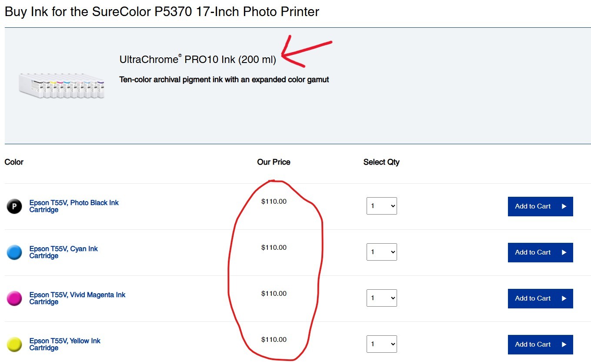
Task: Open the Epson T55V Vivid Magenta Ink Cartridge link
Action: click(x=78, y=298)
